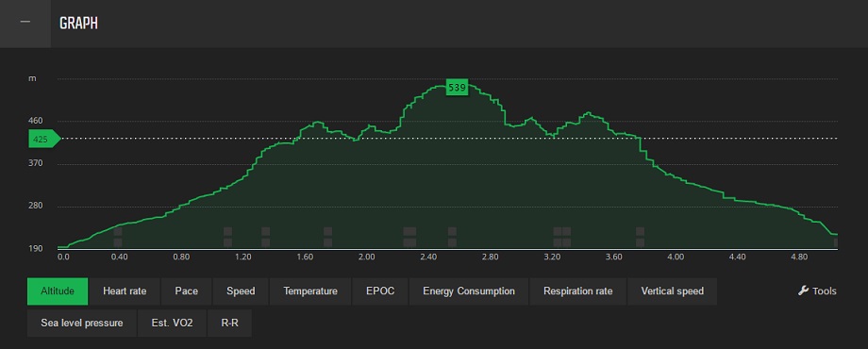View Respiration rate graph
Image resolution: width=868 pixels, height=349 pixels.
click(578, 291)
